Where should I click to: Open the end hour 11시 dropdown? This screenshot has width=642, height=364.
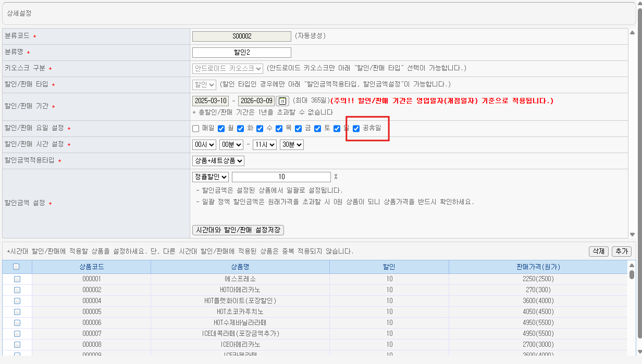tap(264, 144)
